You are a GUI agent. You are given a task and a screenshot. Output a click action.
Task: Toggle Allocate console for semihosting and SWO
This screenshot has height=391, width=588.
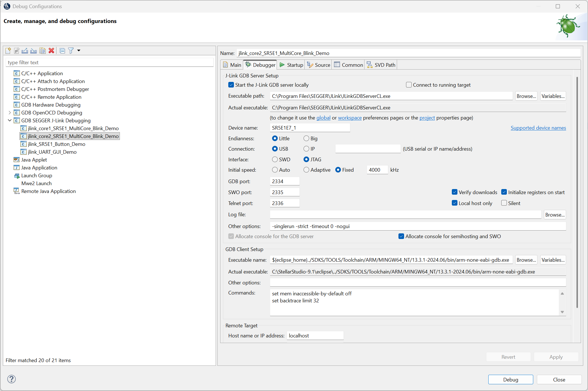(x=401, y=236)
